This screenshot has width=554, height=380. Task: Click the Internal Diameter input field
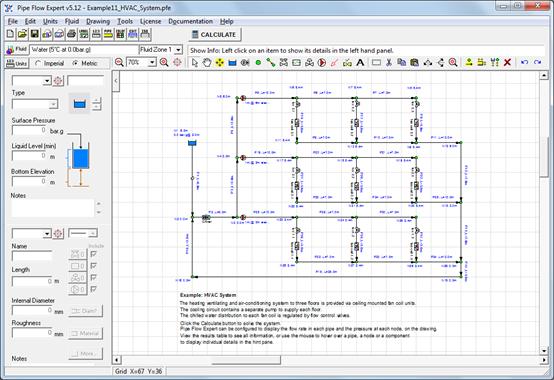[33, 310]
